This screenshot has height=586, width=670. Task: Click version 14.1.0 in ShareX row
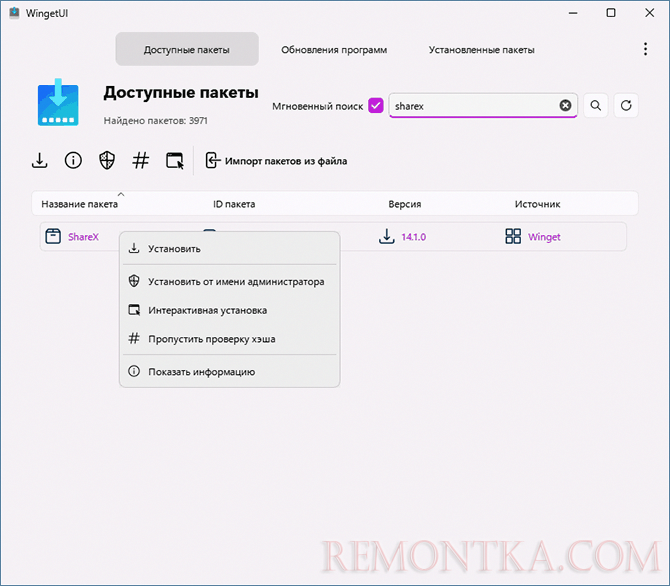(414, 237)
